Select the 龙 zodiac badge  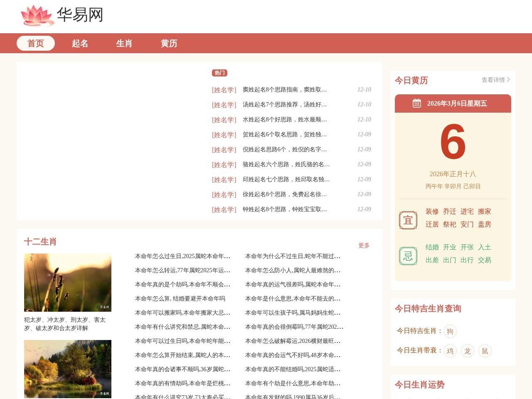tap(467, 351)
